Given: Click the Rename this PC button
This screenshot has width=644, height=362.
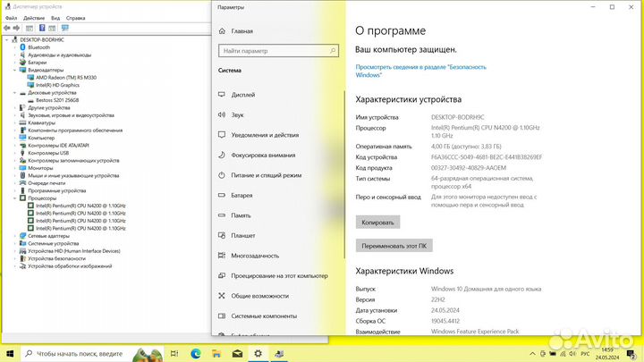Looking at the screenshot, I should click(x=394, y=246).
